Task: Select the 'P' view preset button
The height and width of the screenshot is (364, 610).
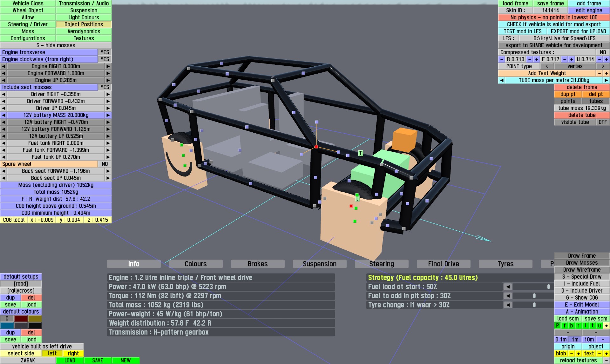Action: click(557, 326)
